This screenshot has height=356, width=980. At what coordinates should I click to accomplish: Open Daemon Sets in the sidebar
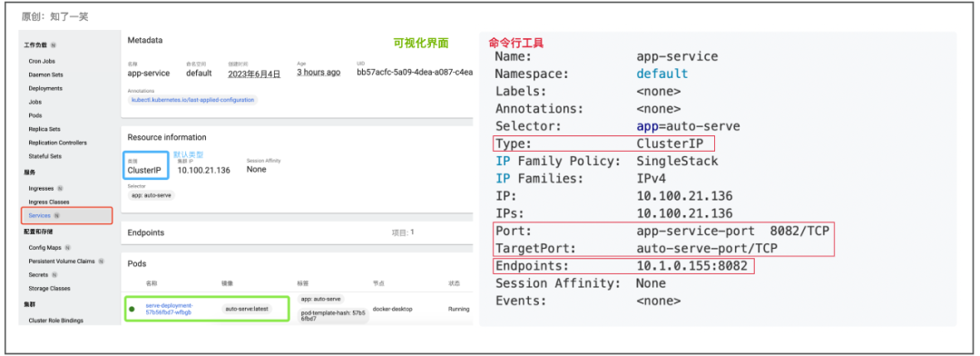pyautogui.click(x=45, y=74)
